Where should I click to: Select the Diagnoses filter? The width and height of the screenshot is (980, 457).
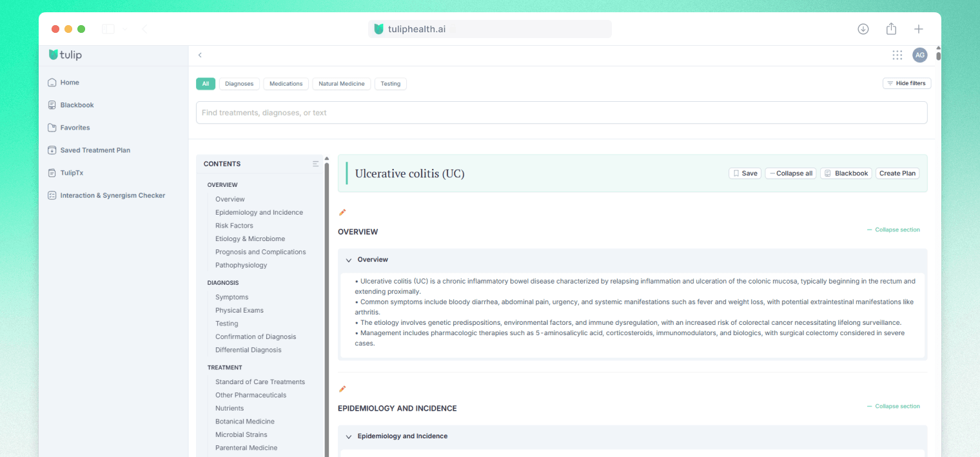tap(239, 84)
